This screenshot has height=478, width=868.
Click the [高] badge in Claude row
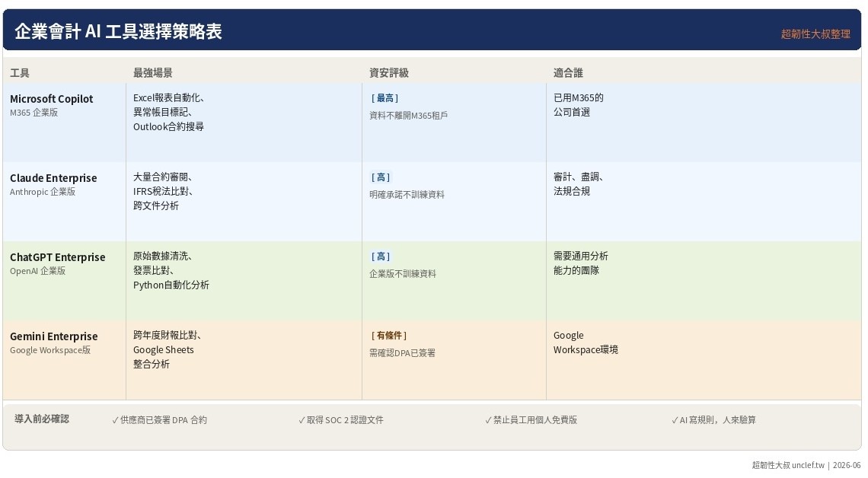tap(380, 177)
